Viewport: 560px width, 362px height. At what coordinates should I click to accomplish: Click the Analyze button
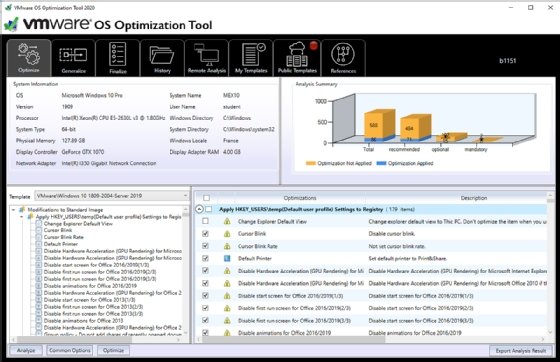[x=26, y=350]
